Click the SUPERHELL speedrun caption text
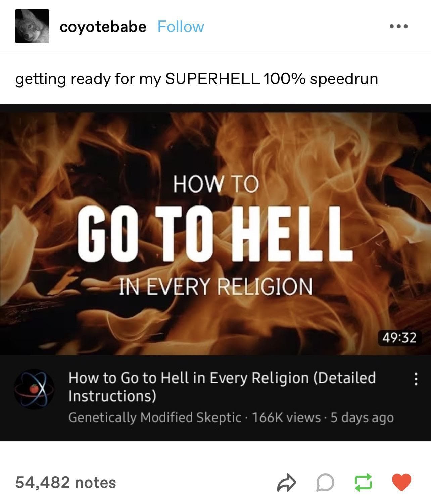 click(197, 79)
